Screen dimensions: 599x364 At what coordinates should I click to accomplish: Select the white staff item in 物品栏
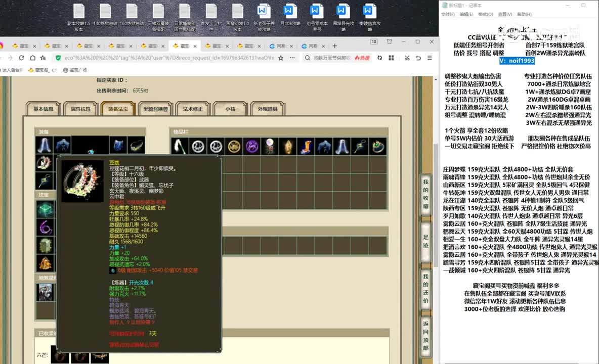coord(180,146)
